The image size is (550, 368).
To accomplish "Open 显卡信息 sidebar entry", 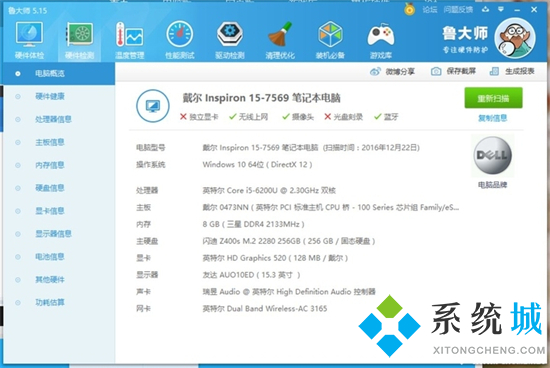I will [59, 211].
